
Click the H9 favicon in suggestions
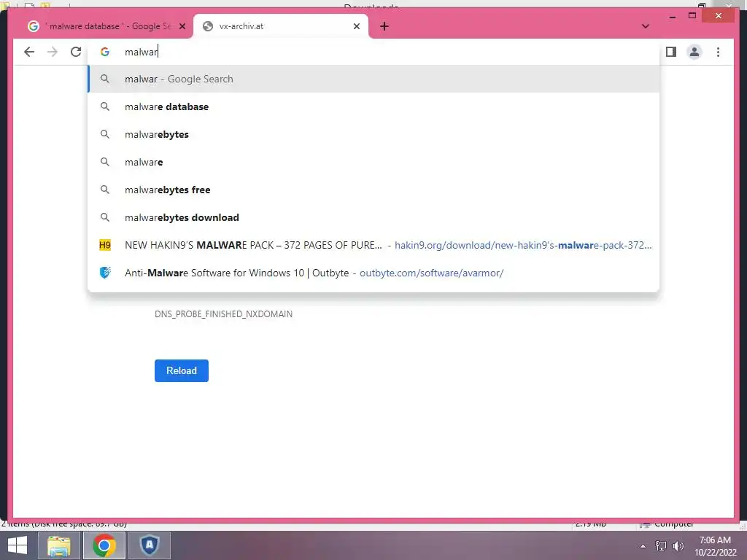click(x=105, y=245)
